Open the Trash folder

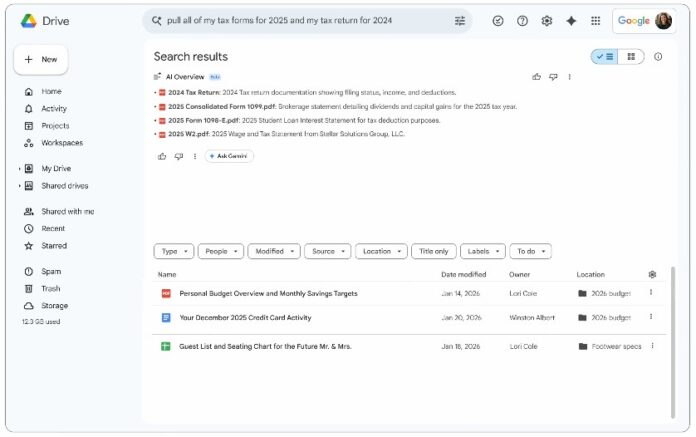pos(51,289)
